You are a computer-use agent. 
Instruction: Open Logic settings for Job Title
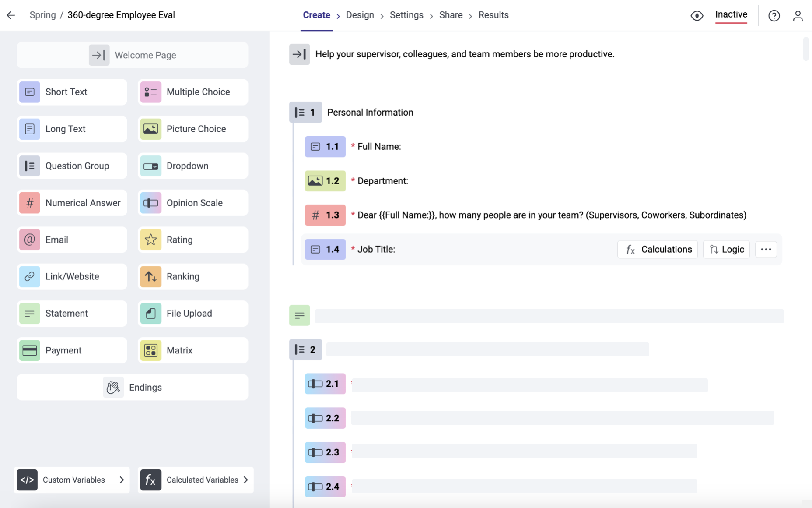[x=726, y=249]
